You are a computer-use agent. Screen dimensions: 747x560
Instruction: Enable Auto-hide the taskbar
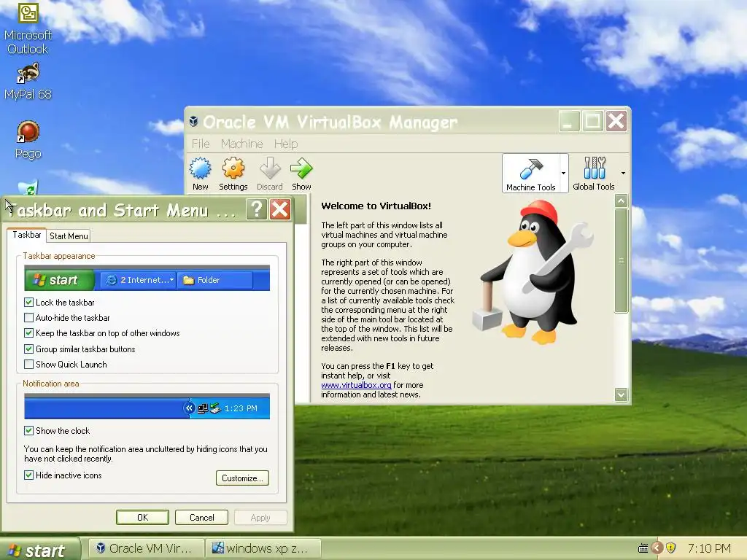click(x=28, y=318)
